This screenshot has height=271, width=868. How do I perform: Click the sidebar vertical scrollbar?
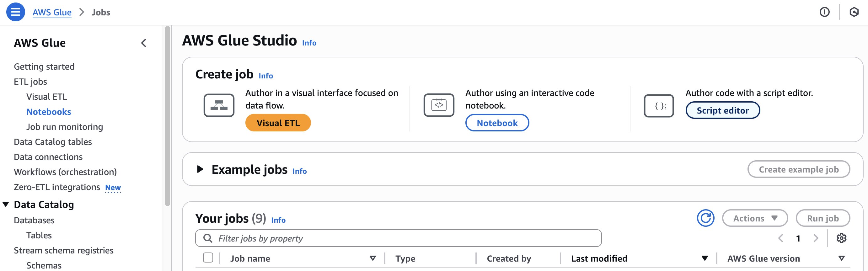[x=168, y=116]
